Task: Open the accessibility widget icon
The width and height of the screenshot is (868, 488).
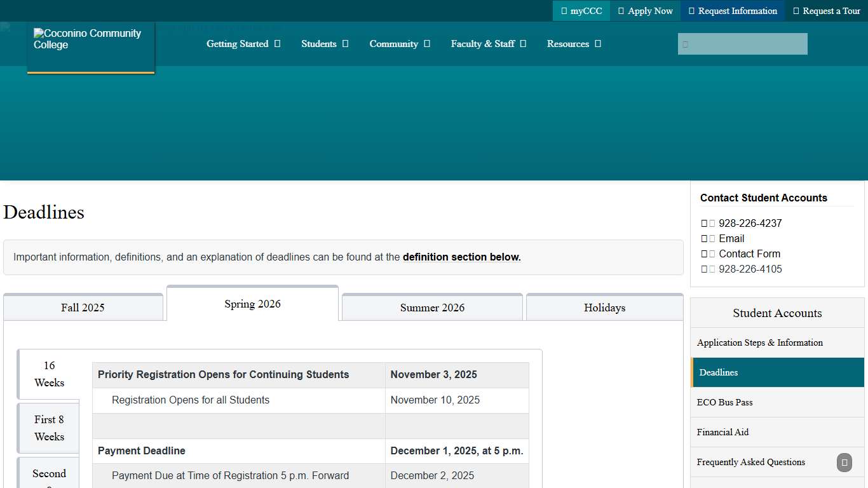Action: [844, 463]
